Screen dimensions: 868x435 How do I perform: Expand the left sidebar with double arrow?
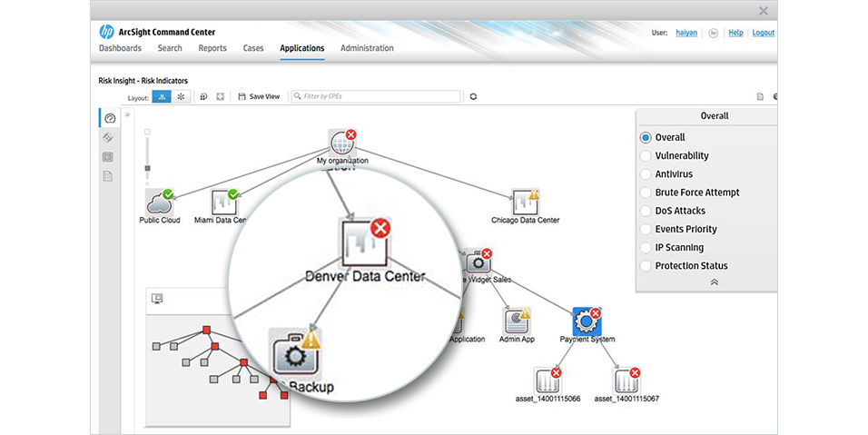click(128, 115)
